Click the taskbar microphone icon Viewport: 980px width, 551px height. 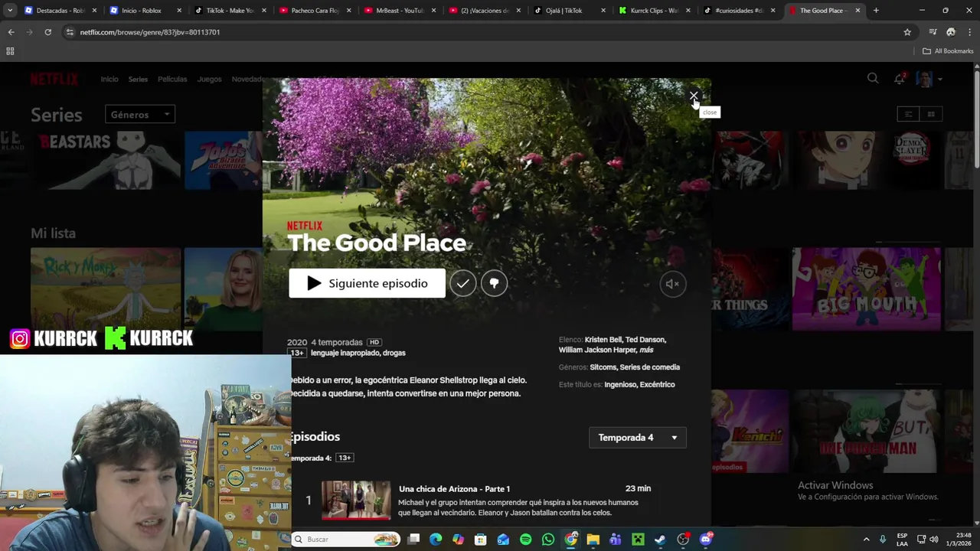[883, 540]
